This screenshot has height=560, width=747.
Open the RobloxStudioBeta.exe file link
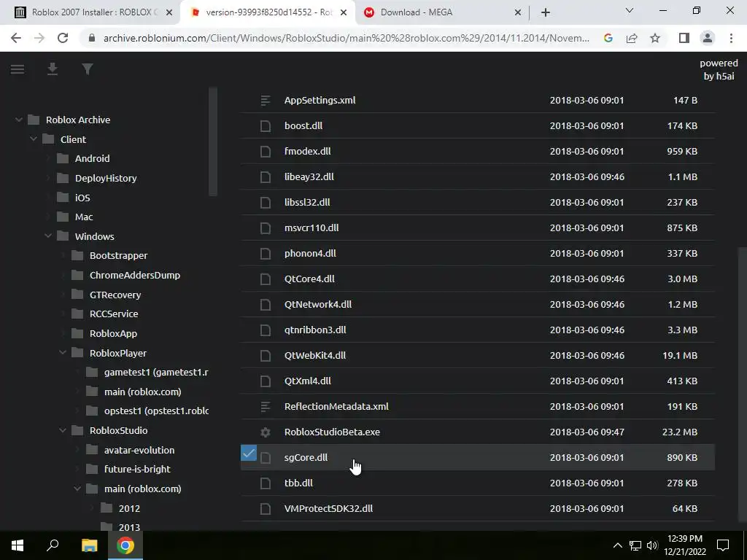tap(332, 432)
